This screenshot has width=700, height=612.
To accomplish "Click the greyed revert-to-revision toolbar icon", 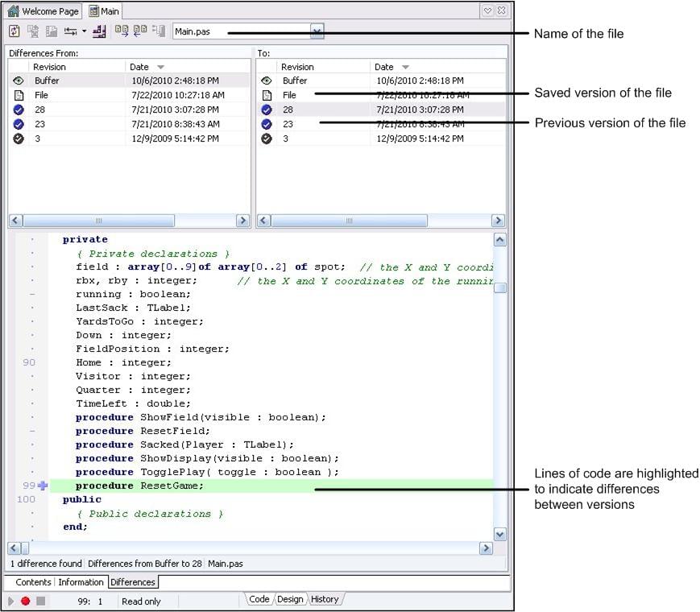I will [x=33, y=31].
